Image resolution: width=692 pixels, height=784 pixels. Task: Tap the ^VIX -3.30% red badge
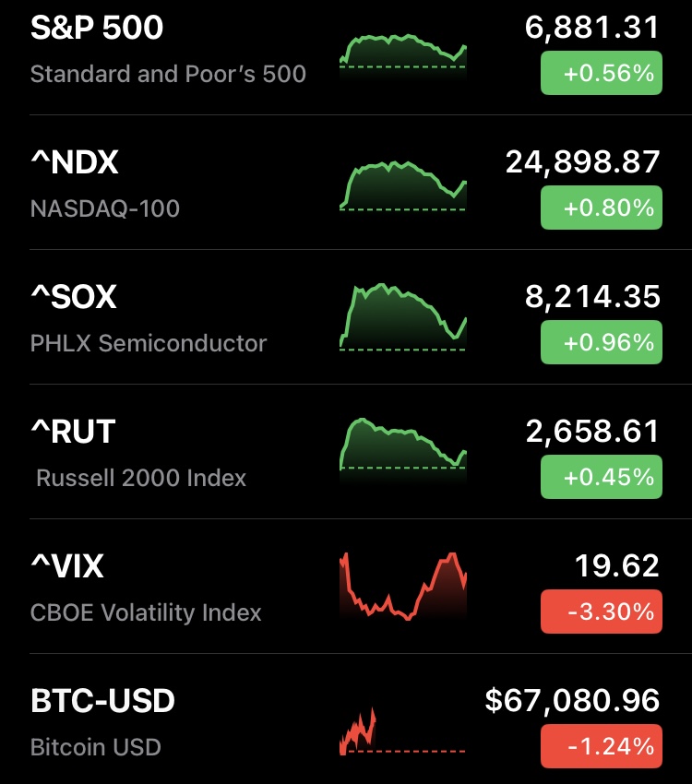point(601,611)
